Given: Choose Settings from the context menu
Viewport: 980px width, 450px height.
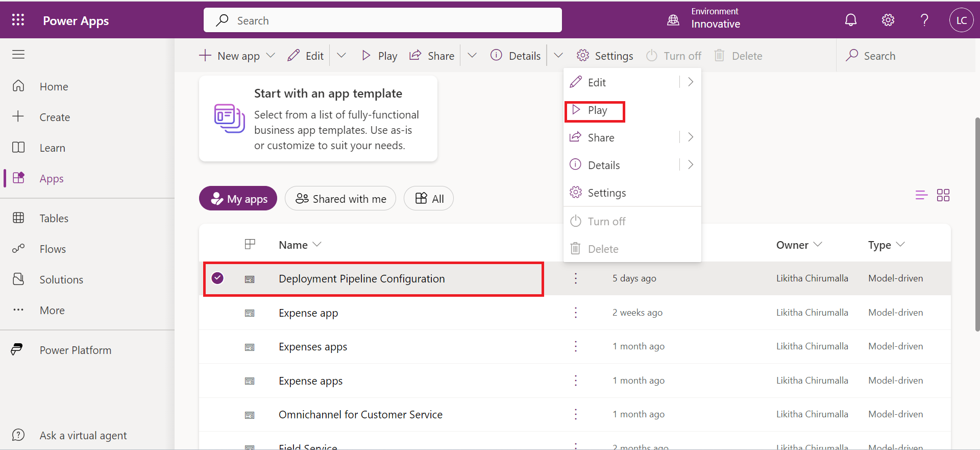Looking at the screenshot, I should tap(606, 193).
